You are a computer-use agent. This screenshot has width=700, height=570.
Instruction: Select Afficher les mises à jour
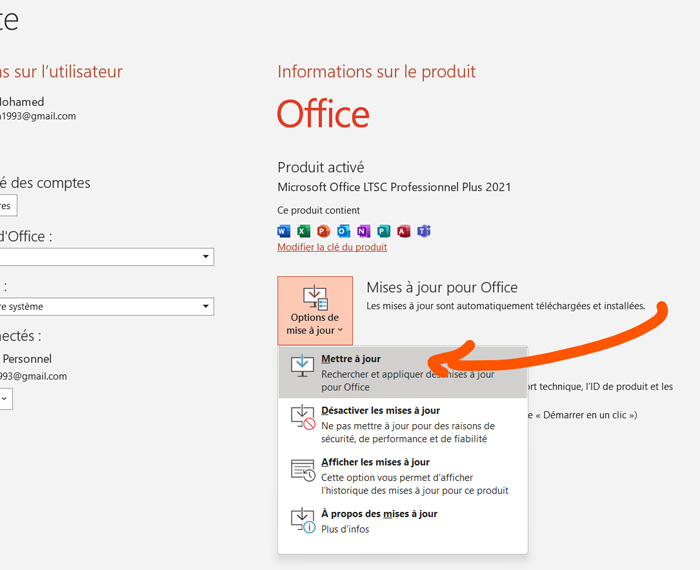[402, 476]
